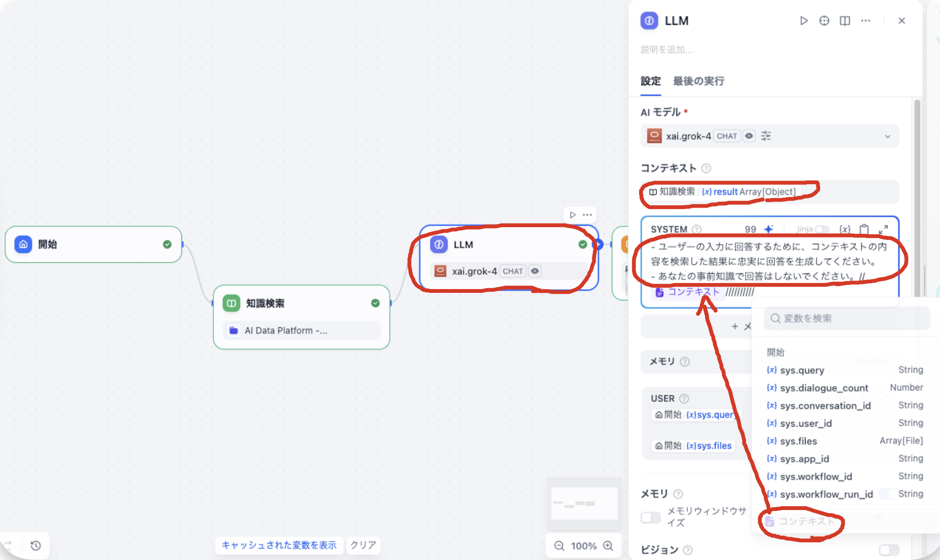The width and height of the screenshot is (940, 560).
Task: Click the 変数を検索 search field
Action: click(x=848, y=318)
